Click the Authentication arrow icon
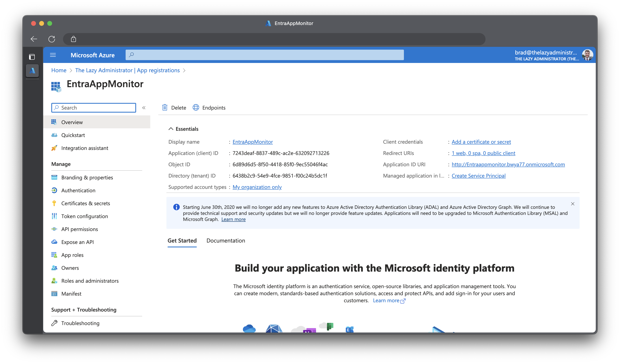620x364 pixels. (x=54, y=190)
